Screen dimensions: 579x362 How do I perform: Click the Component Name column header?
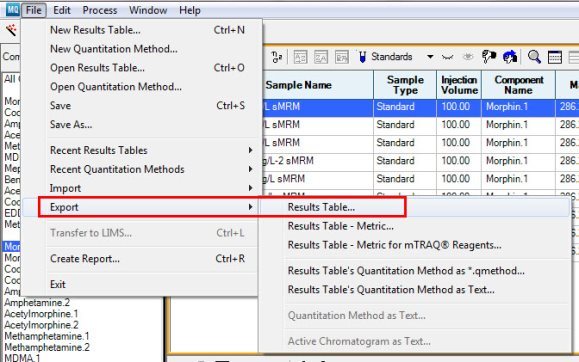tap(518, 85)
